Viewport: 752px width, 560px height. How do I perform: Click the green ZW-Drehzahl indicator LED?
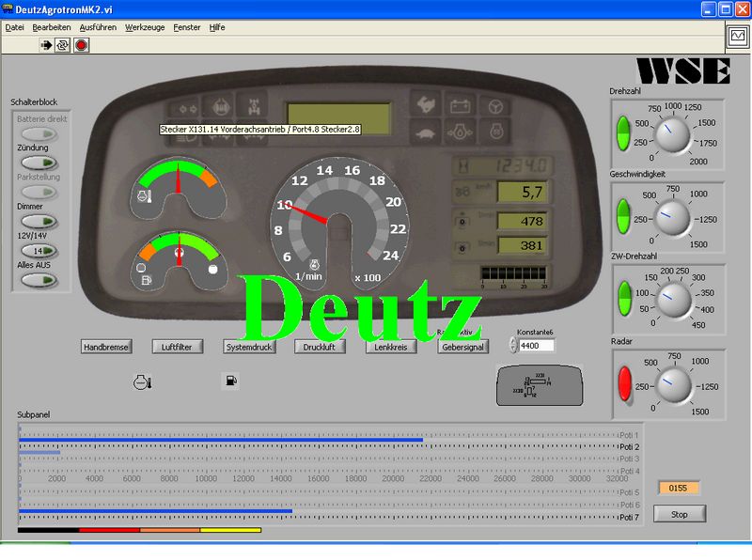click(x=624, y=298)
